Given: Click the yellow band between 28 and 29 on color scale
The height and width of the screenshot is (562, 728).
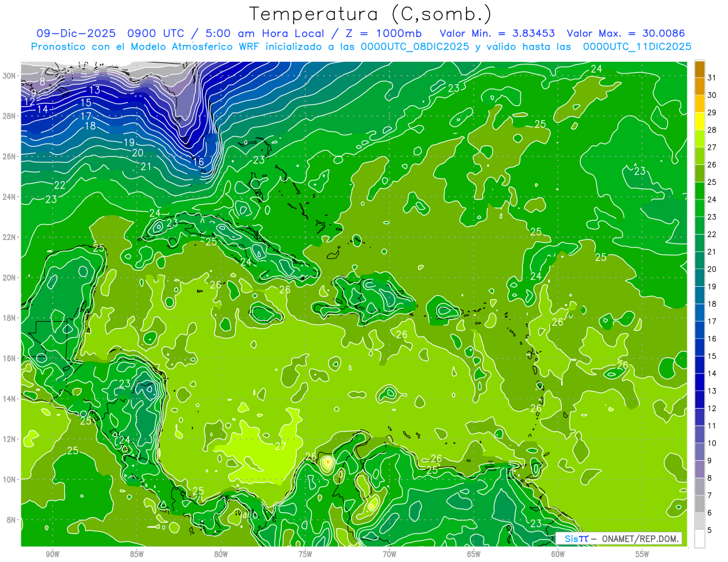Looking at the screenshot, I should point(699,121).
